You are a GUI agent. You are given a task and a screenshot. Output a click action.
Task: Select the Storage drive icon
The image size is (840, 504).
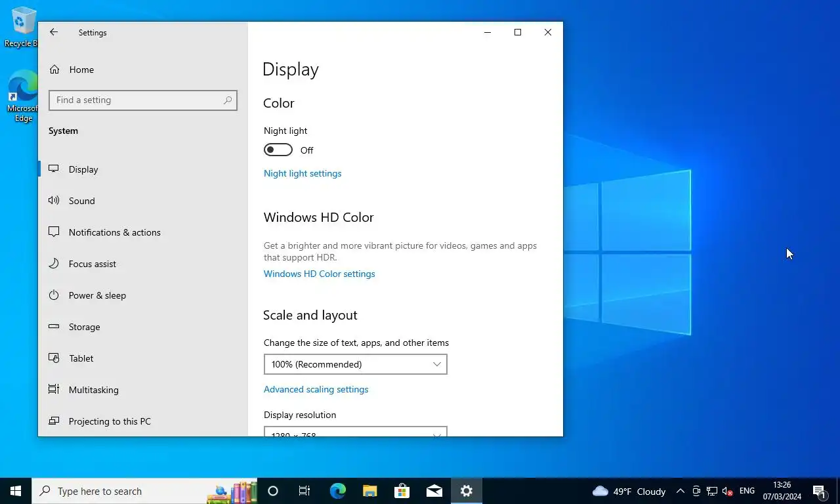click(x=54, y=326)
